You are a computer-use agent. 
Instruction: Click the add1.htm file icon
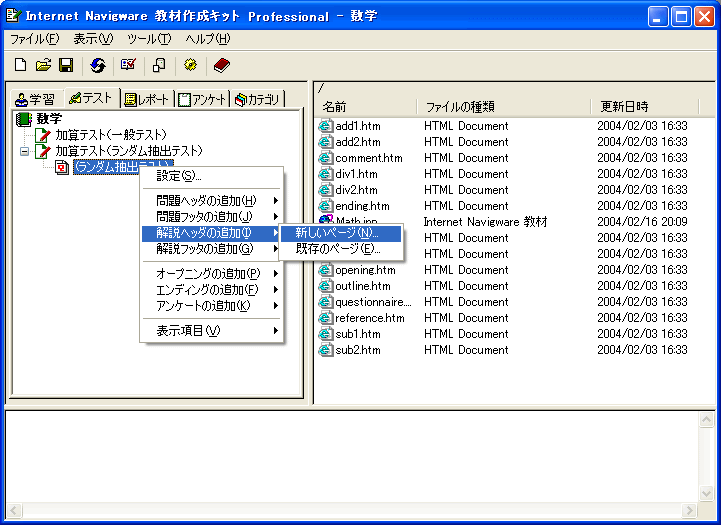[x=326, y=126]
